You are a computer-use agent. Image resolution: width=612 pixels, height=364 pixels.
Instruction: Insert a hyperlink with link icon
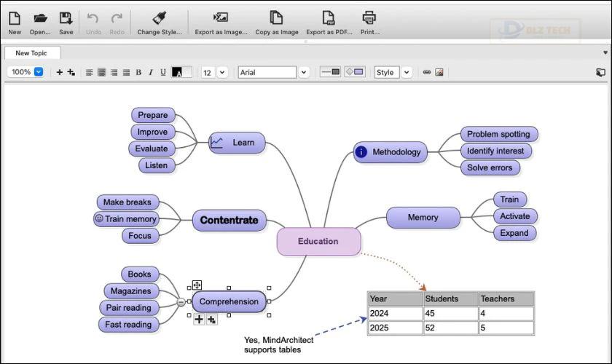427,72
